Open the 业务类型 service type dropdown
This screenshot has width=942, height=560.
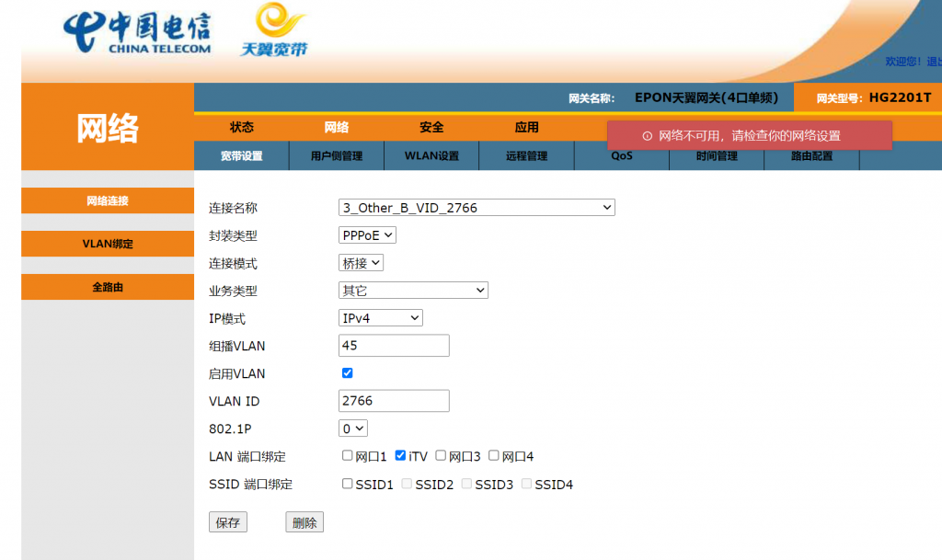413,291
